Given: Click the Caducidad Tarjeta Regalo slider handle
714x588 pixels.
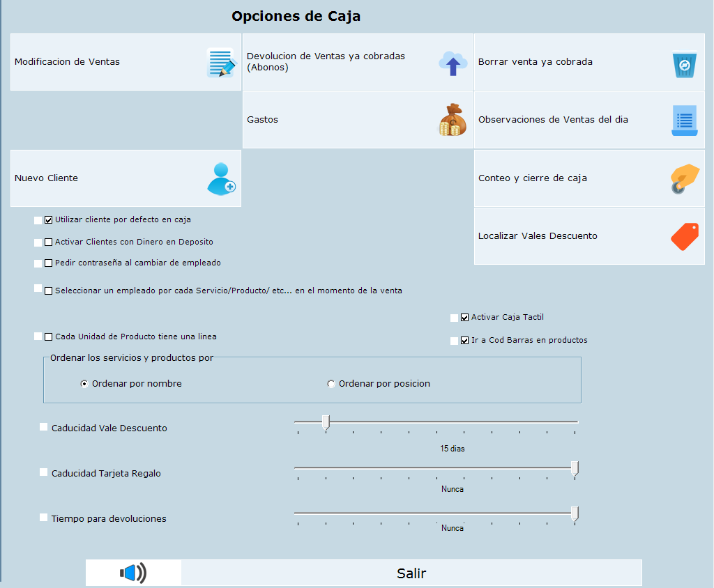Looking at the screenshot, I should coord(575,468).
